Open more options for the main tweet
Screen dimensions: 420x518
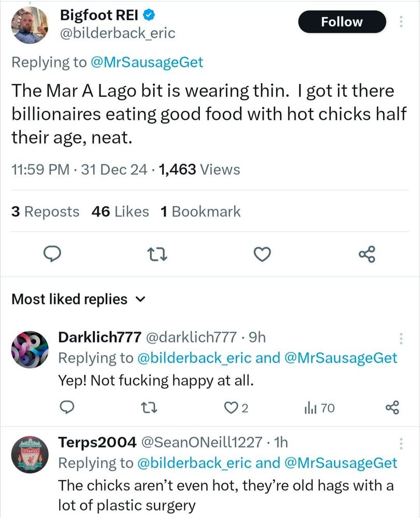(x=400, y=22)
